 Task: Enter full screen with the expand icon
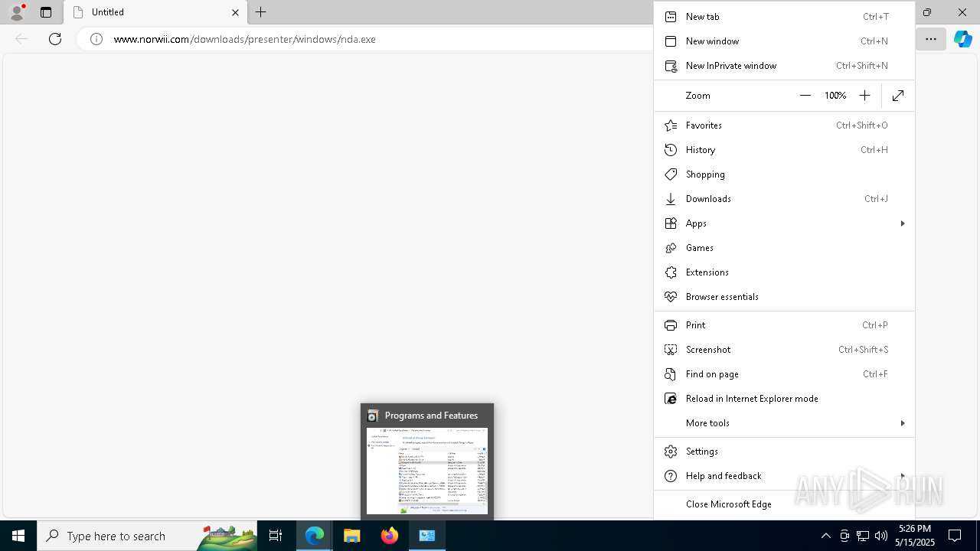[898, 96]
